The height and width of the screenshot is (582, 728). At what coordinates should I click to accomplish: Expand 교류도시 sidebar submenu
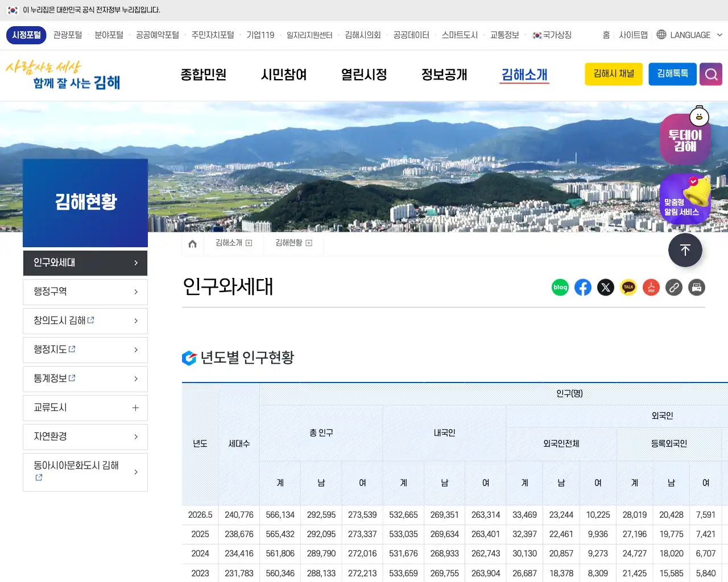coord(135,408)
